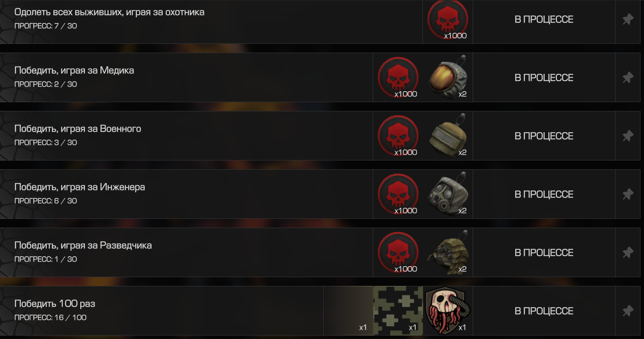Click the Разведчика ghillie hood reward
Image resolution: width=644 pixels, height=339 pixels.
pos(448,252)
